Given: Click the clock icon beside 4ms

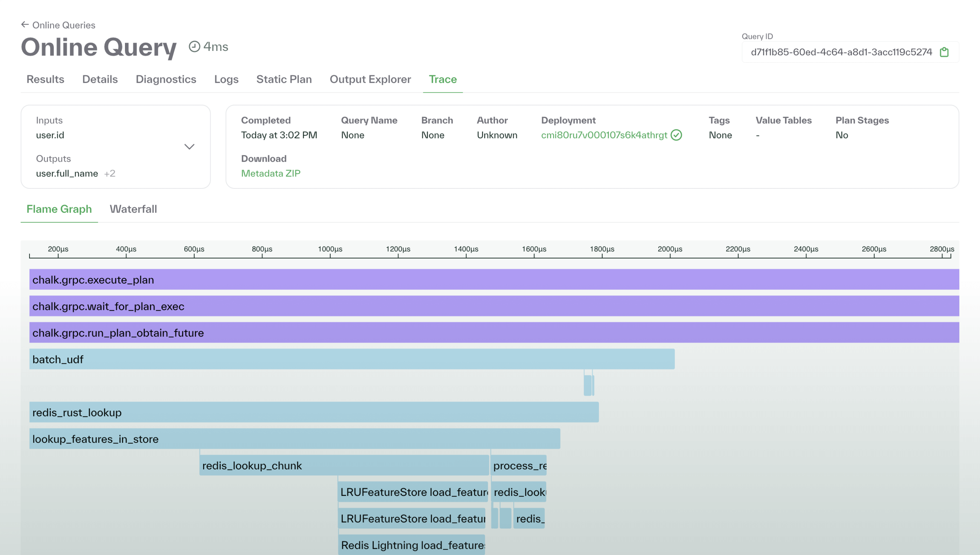Looking at the screenshot, I should click(x=194, y=47).
